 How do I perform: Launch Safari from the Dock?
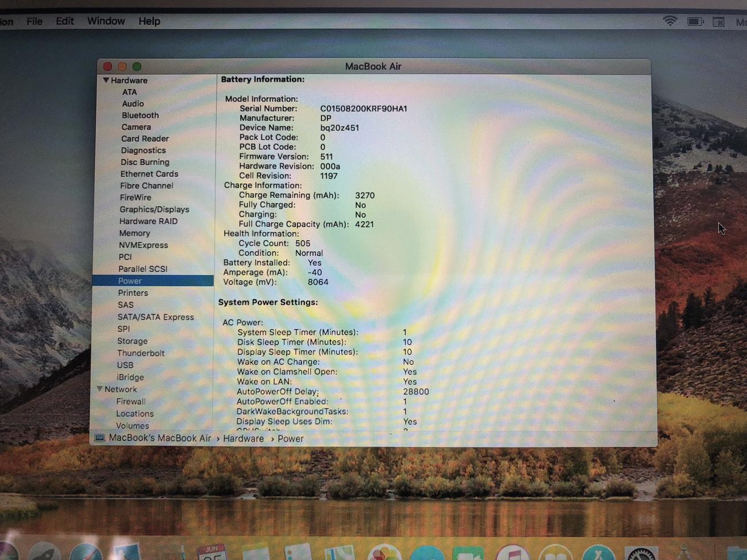coord(86,553)
